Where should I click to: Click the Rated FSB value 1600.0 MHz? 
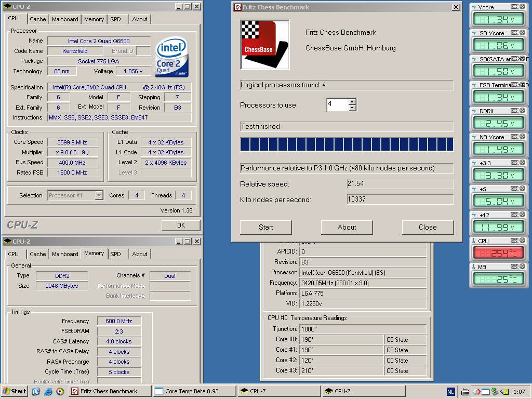(x=72, y=172)
